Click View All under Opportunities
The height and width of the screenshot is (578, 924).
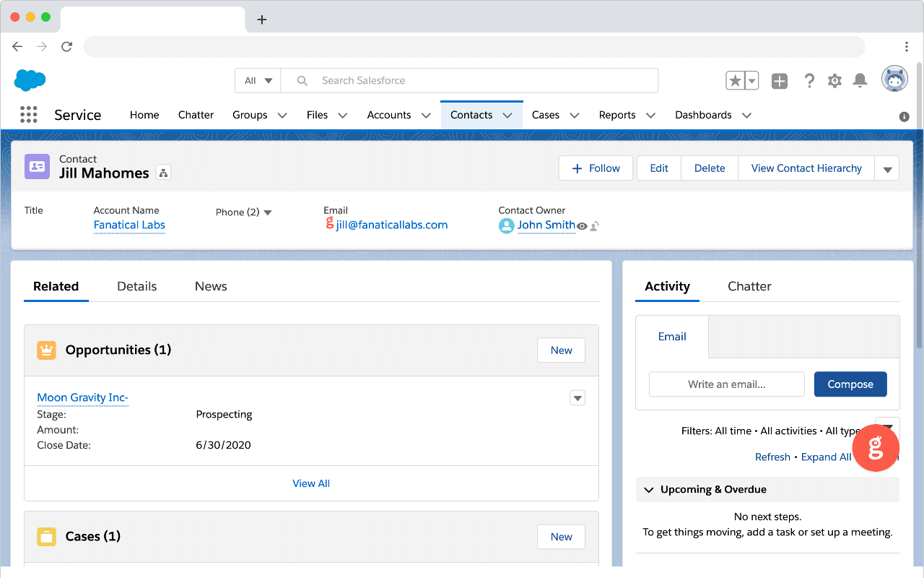[311, 483]
